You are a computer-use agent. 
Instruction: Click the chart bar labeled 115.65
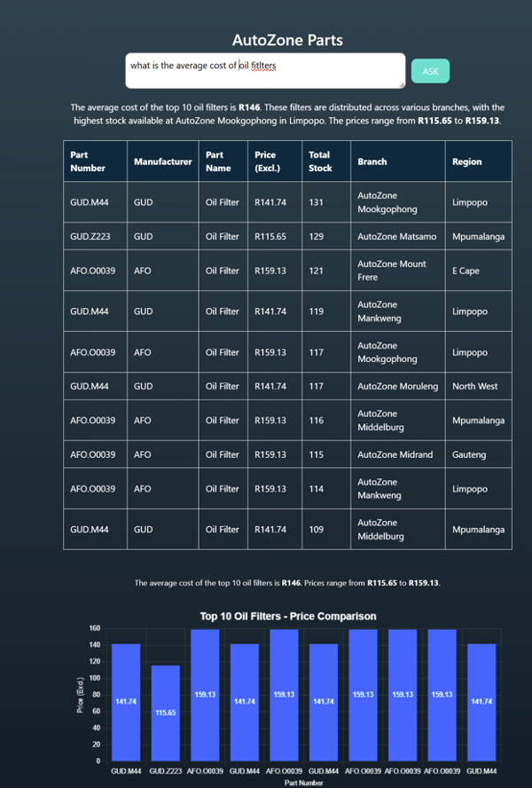pyautogui.click(x=165, y=713)
